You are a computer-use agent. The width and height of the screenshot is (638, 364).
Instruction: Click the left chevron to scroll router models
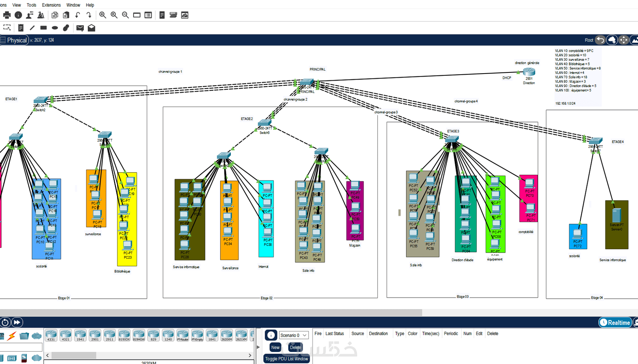[48, 355]
